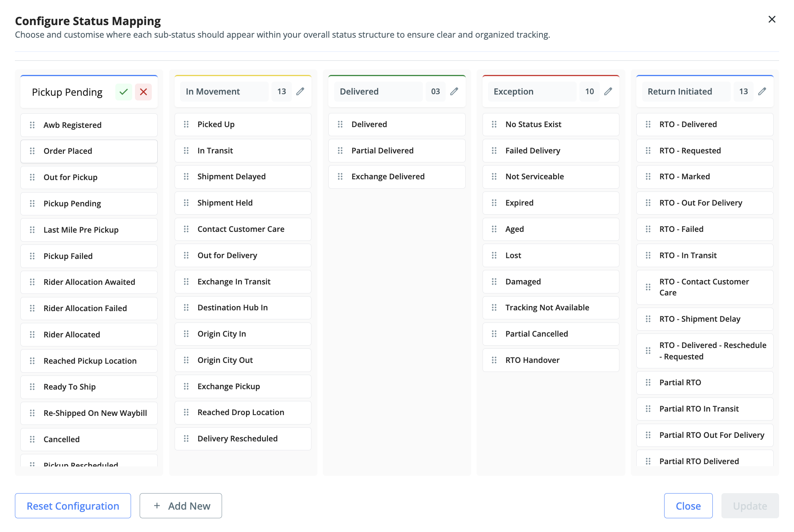794x532 pixels.
Task: Edit the In Movement column name
Action: coord(300,91)
